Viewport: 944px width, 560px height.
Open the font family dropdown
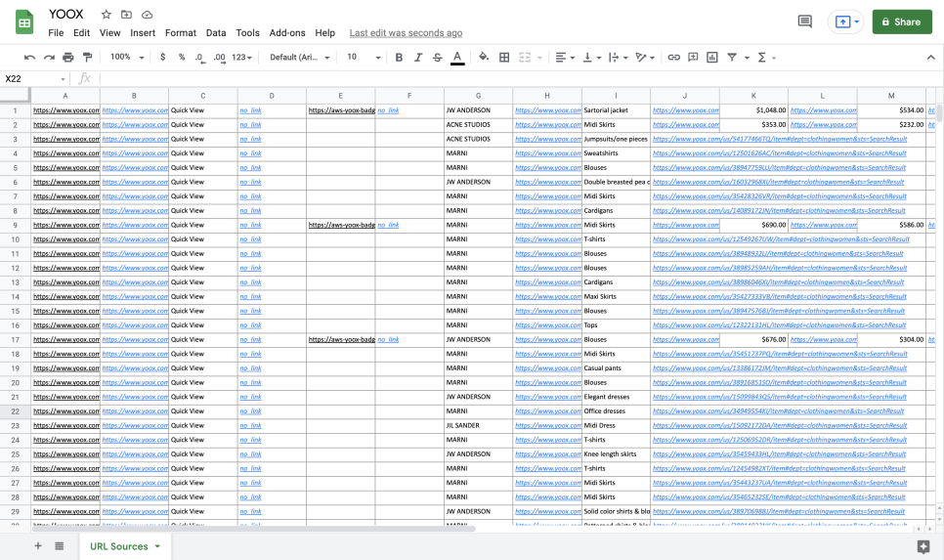(300, 58)
